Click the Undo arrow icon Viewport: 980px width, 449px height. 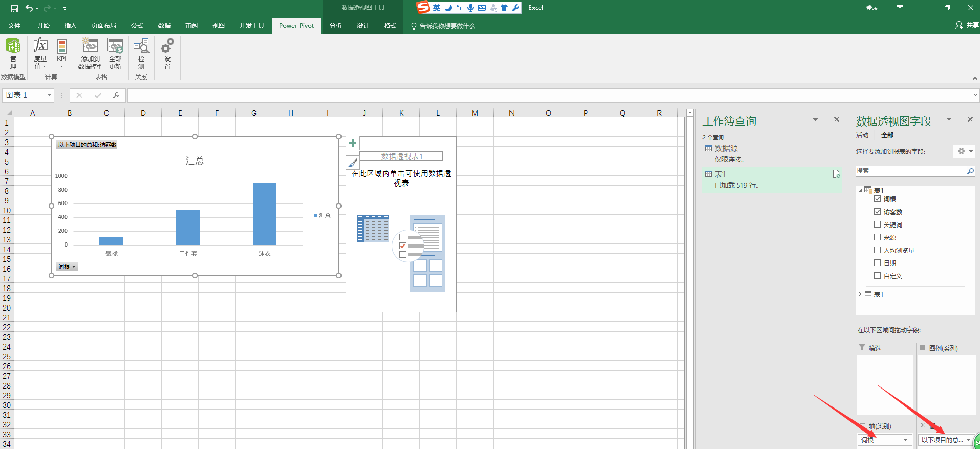coord(29,8)
